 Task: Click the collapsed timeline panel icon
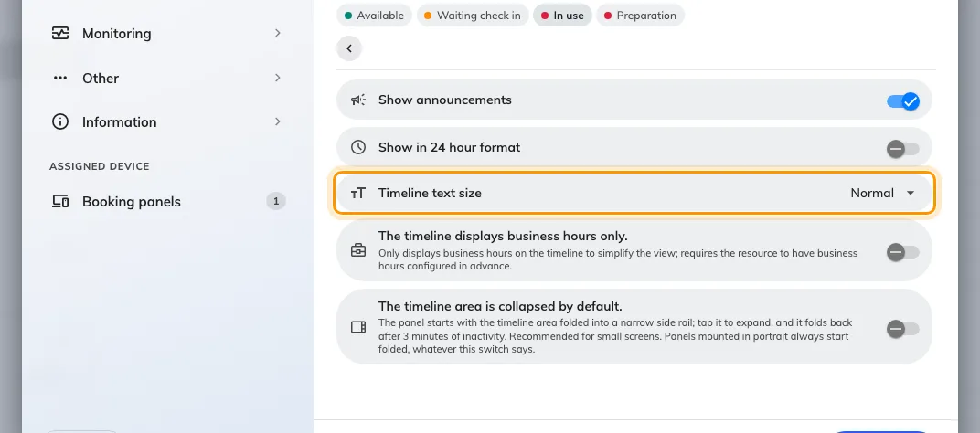point(358,327)
